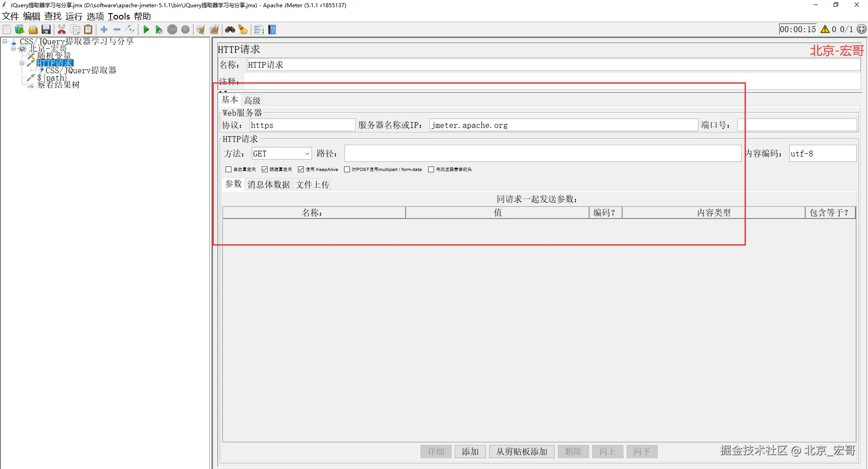Switch to the 基本 tab

point(230,100)
